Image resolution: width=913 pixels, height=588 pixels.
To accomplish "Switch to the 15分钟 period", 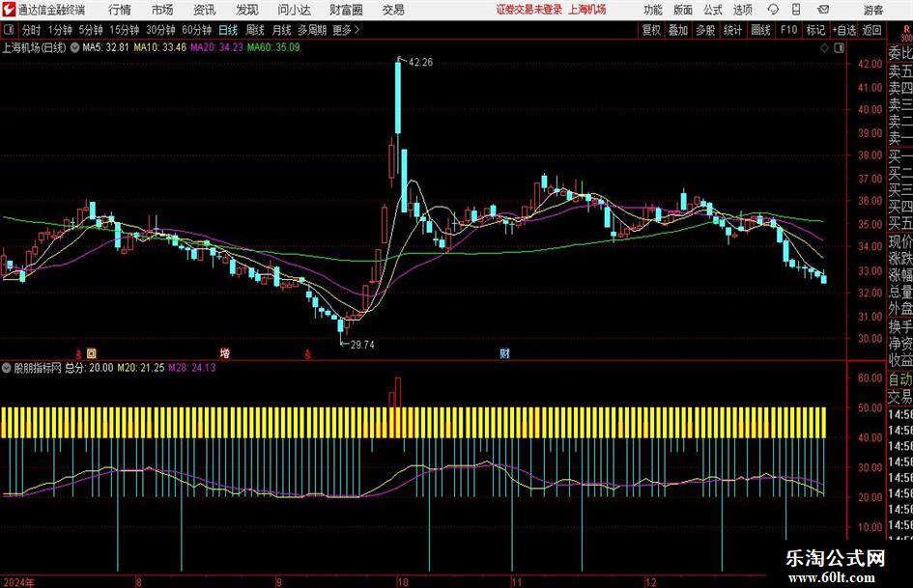I will tap(125, 30).
